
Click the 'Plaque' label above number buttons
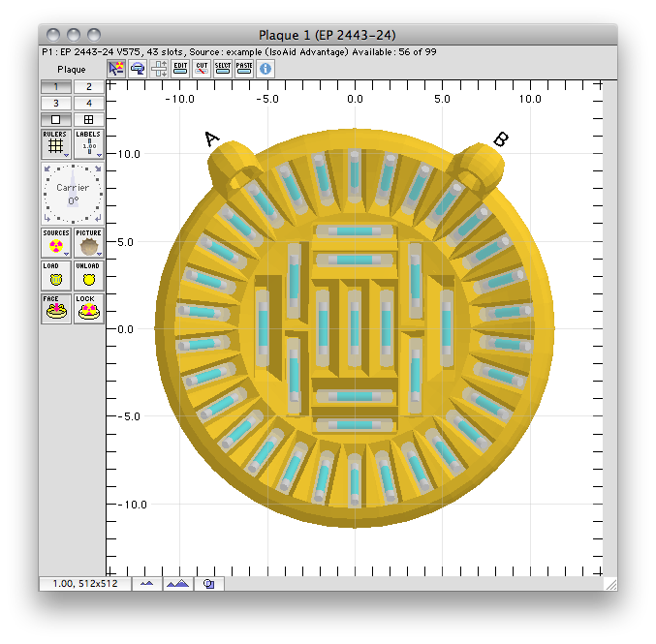click(x=72, y=70)
